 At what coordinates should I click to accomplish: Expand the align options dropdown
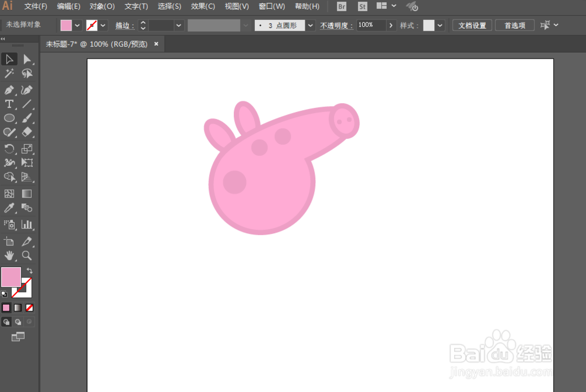coord(556,25)
